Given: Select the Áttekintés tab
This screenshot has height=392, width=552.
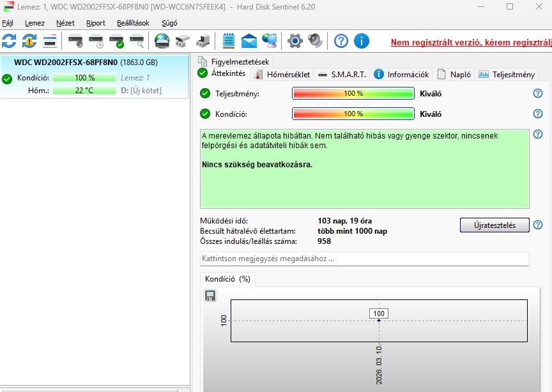Looking at the screenshot, I should pos(222,73).
